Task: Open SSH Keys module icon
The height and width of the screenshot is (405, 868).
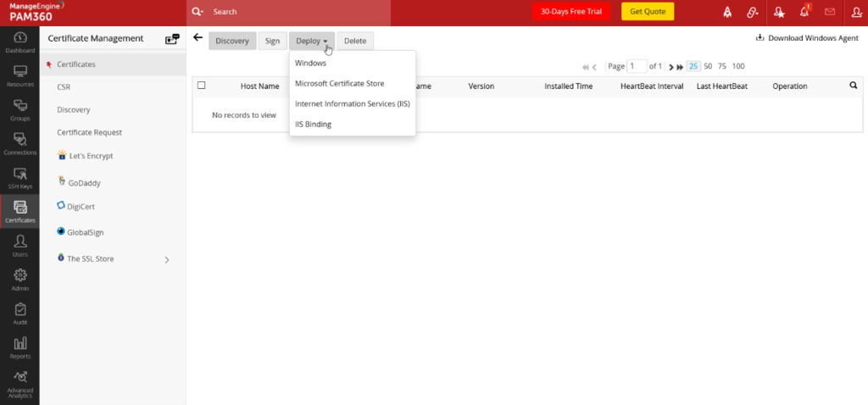Action: (x=19, y=177)
